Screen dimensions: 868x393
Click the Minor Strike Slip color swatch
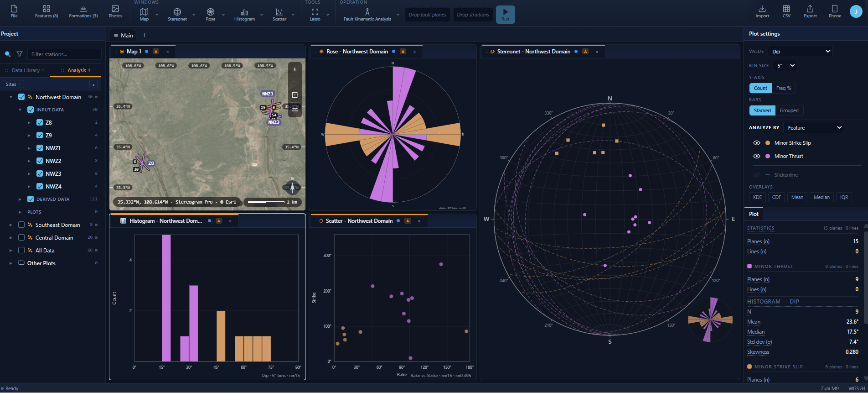(768, 143)
